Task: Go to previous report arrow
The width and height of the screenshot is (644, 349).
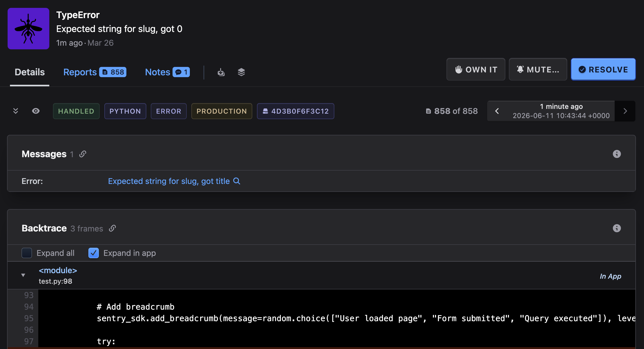Action: point(497,111)
